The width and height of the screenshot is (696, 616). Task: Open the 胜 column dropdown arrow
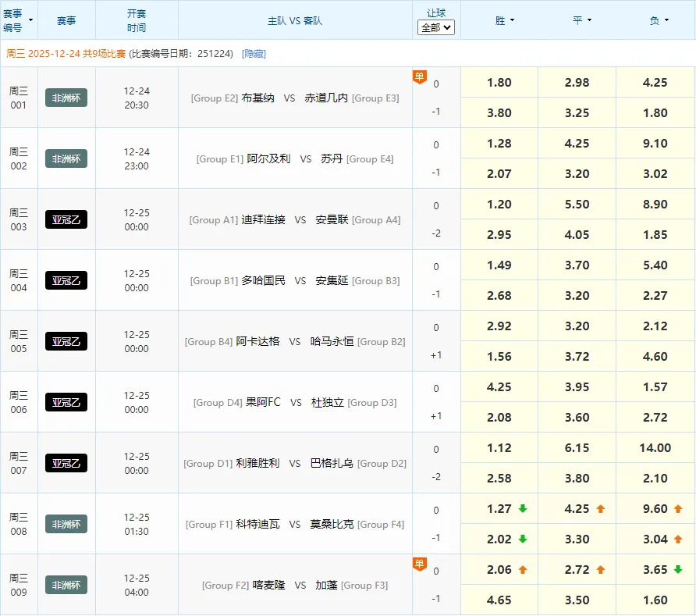tap(512, 21)
